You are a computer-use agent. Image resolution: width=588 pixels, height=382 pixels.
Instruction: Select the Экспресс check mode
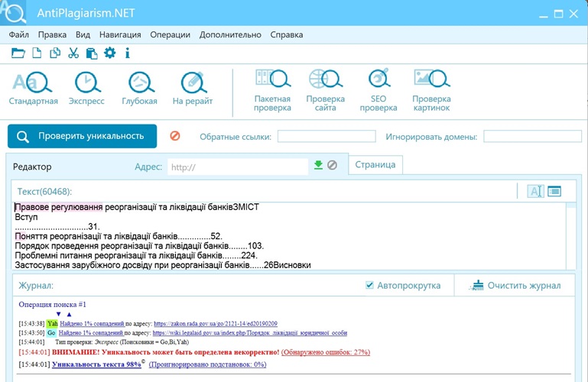(86, 89)
